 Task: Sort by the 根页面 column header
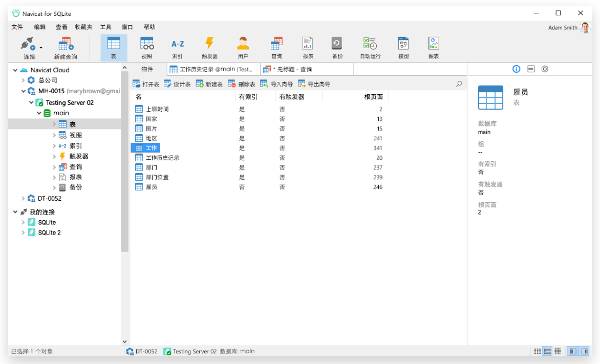356,97
